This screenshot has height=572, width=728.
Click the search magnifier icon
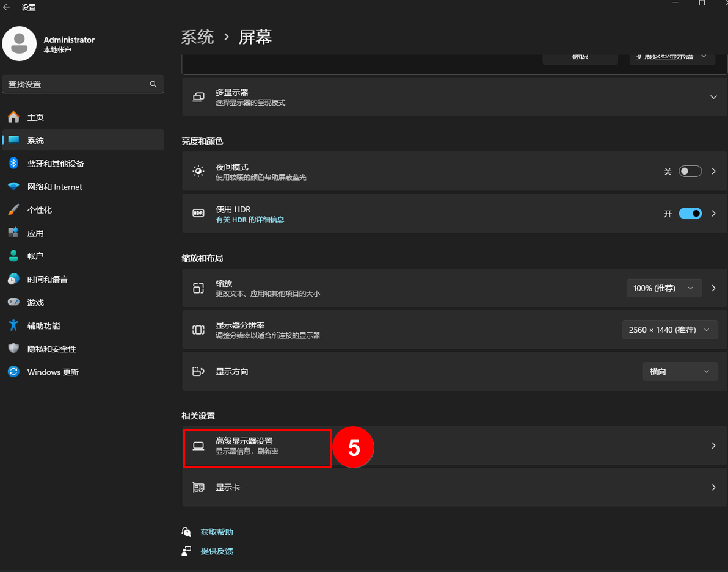click(153, 84)
